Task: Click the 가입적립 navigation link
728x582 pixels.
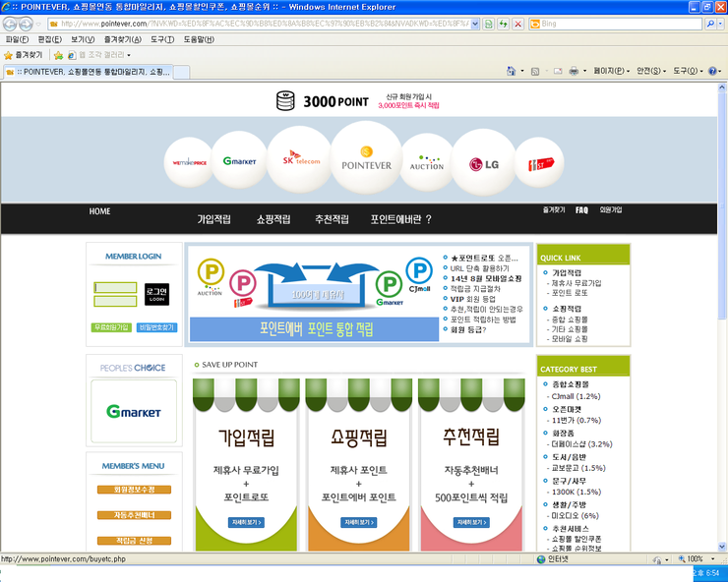Action: click(214, 219)
